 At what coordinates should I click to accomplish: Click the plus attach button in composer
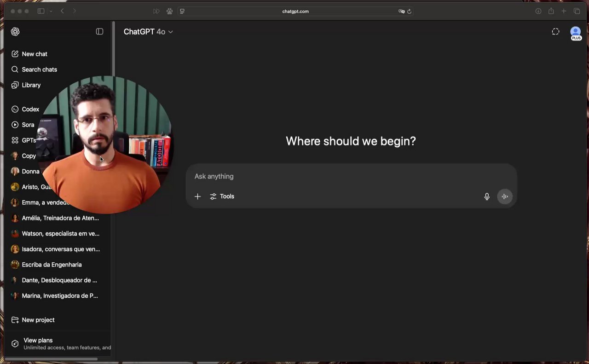tap(198, 196)
